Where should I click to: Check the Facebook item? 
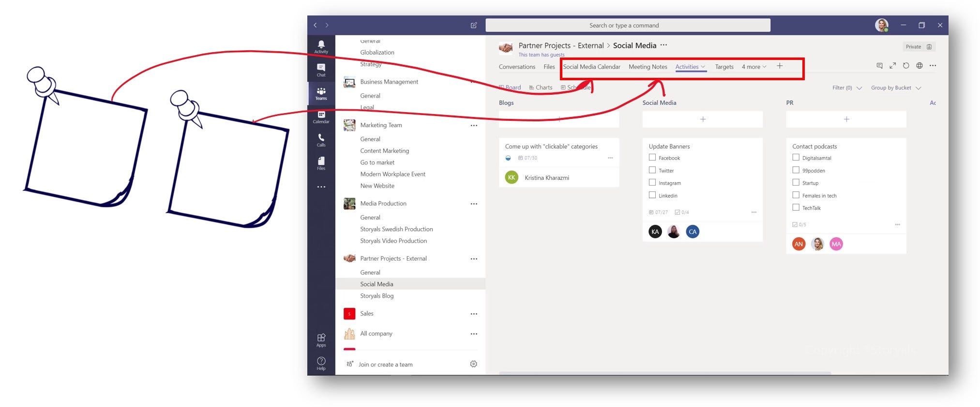click(652, 158)
